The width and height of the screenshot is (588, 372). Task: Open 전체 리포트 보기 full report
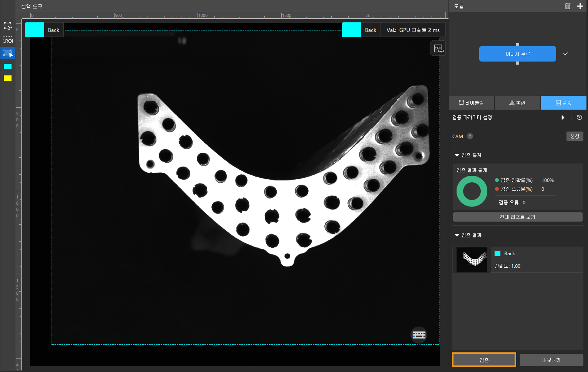[517, 217]
